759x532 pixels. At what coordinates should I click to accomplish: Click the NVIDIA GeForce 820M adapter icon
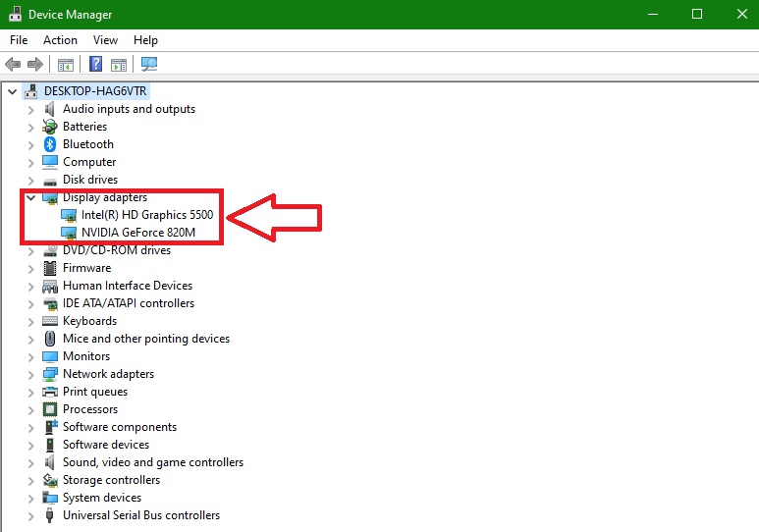[69, 233]
